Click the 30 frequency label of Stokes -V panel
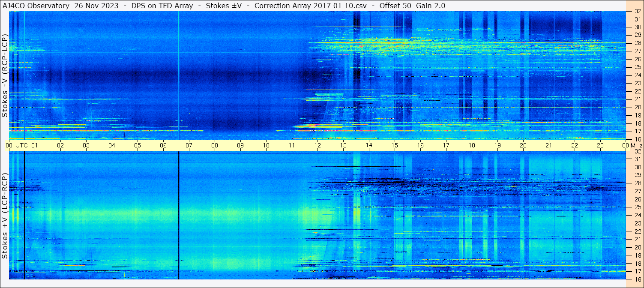The height and width of the screenshot is (288, 644). [x=637, y=27]
